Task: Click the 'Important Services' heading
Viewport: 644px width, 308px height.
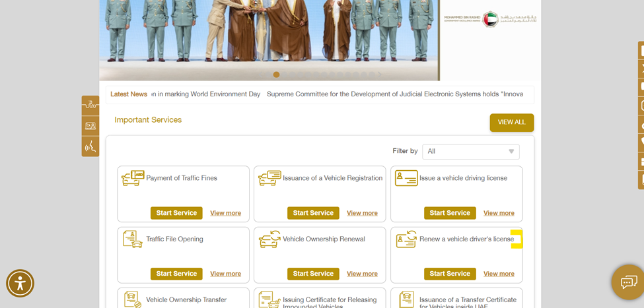Action: [x=148, y=120]
